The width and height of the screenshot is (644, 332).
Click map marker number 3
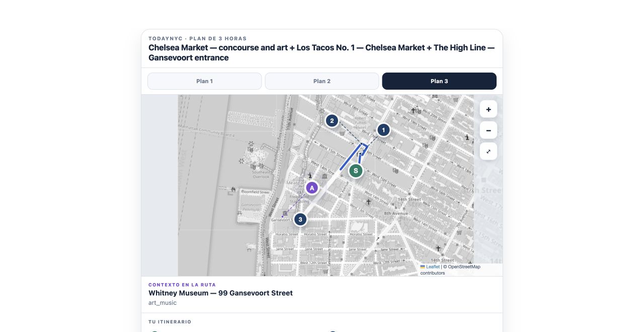300,220
